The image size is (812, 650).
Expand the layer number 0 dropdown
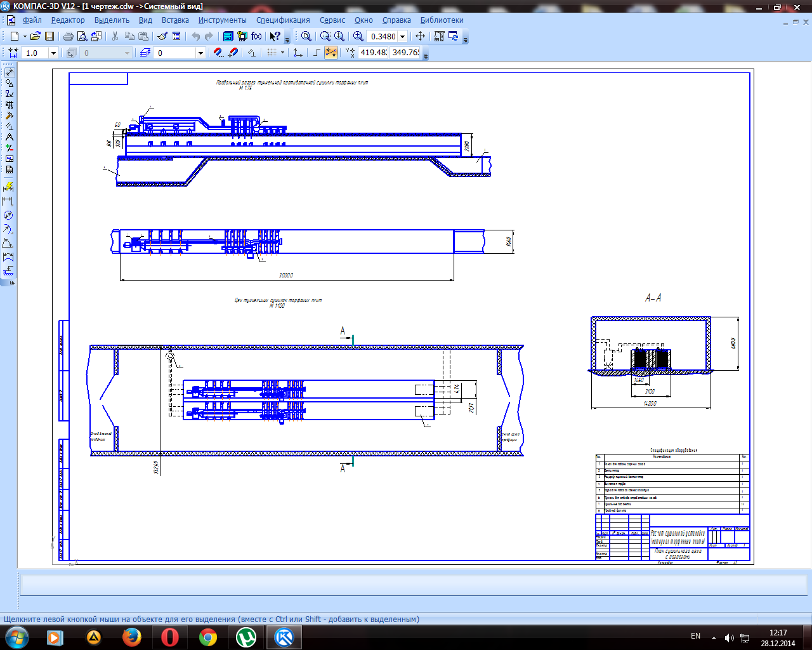200,53
